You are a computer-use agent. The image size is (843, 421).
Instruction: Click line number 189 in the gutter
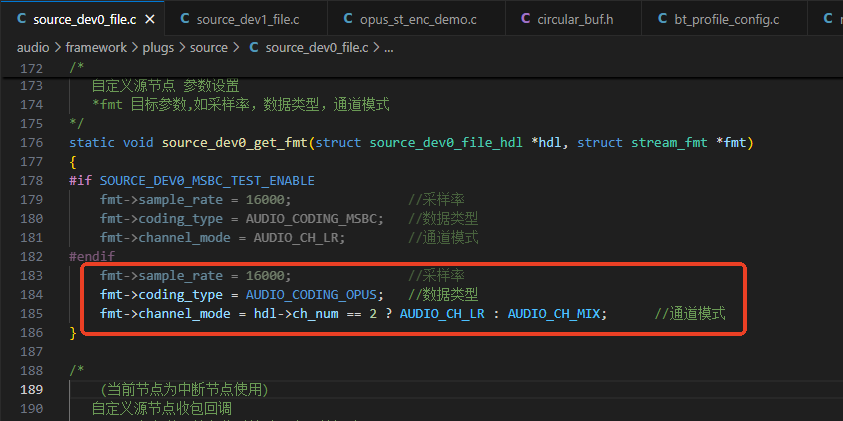(31, 389)
